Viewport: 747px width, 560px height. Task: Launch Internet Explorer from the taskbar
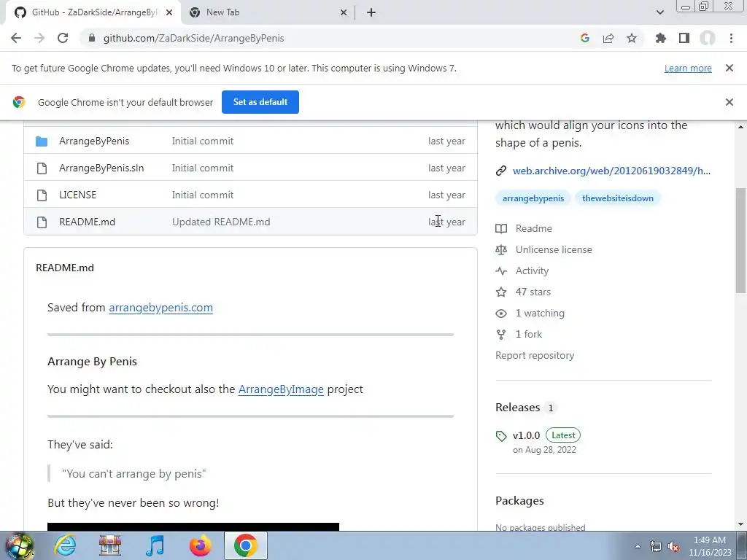click(65, 545)
